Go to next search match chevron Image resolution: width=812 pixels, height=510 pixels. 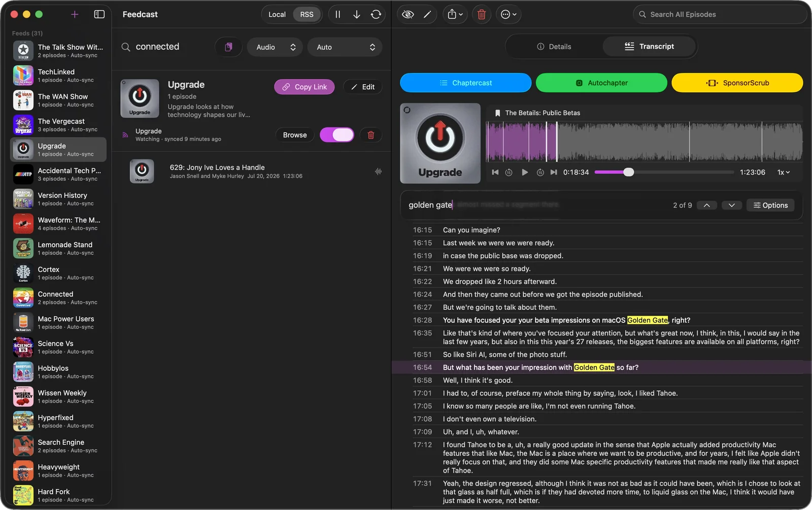pyautogui.click(x=731, y=205)
